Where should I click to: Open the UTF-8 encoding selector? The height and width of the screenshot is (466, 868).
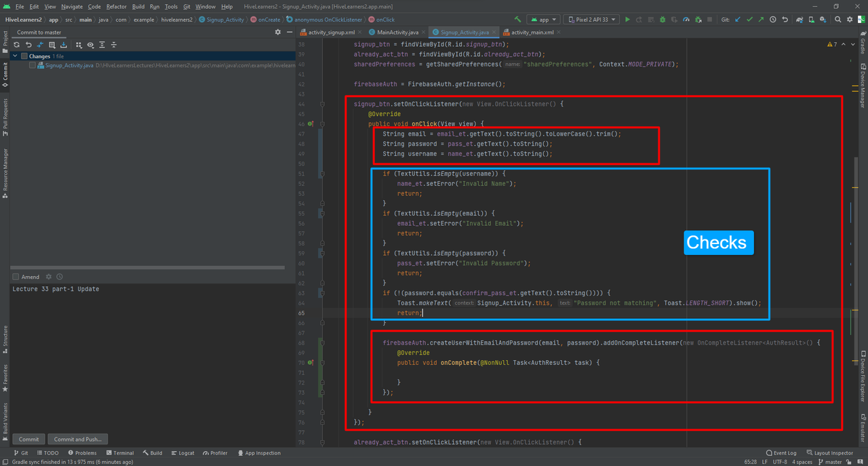(x=780, y=462)
